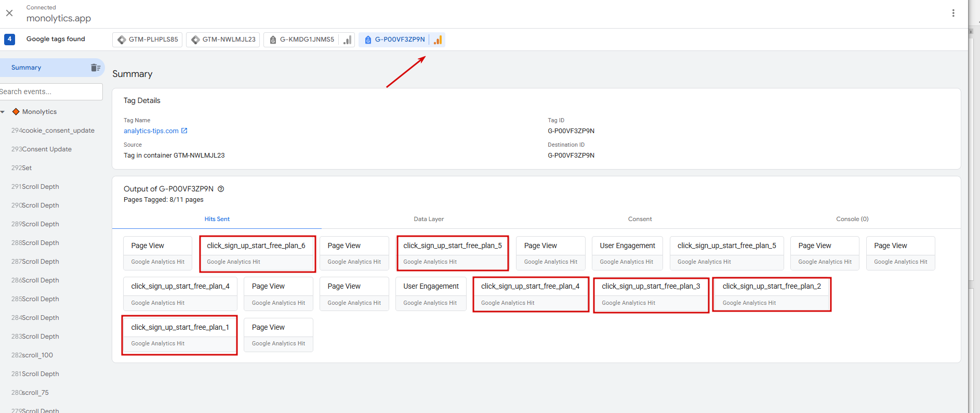The height and width of the screenshot is (413, 980).
Task: Open the Console (0) tab
Action: pyautogui.click(x=852, y=219)
